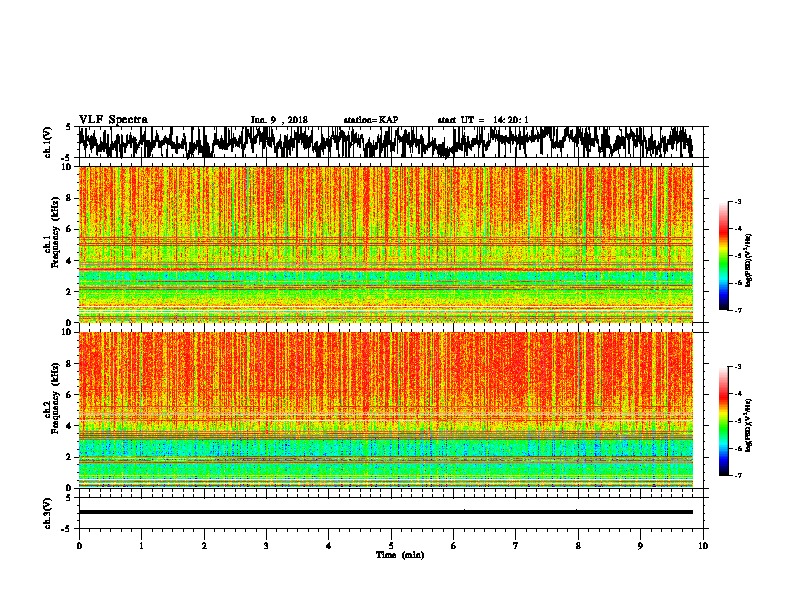Click the ch.3(V) axis '-5' tick label
The image size is (792, 612).
point(67,529)
